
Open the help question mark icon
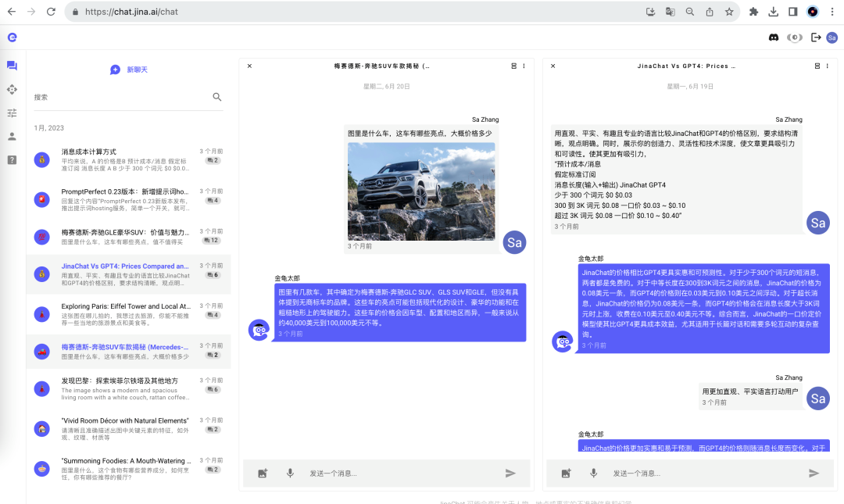click(12, 159)
